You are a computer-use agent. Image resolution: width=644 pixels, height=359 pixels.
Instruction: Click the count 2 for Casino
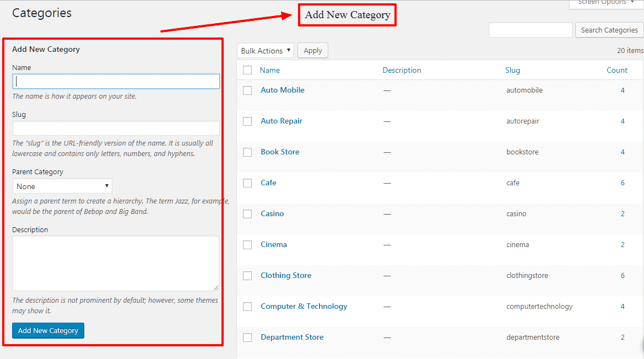[623, 213]
